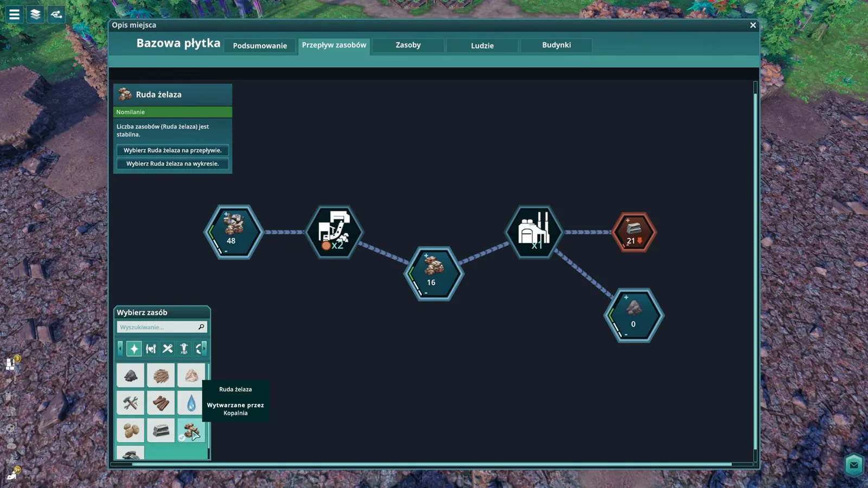Toggle the all-resources star filter
Viewport: 868px width, 488px height.
[x=134, y=349]
